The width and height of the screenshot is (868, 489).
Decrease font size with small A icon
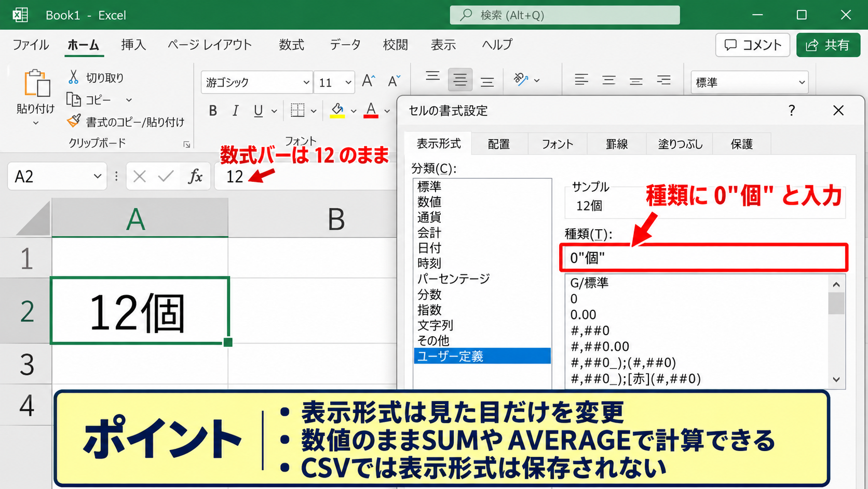tap(394, 81)
